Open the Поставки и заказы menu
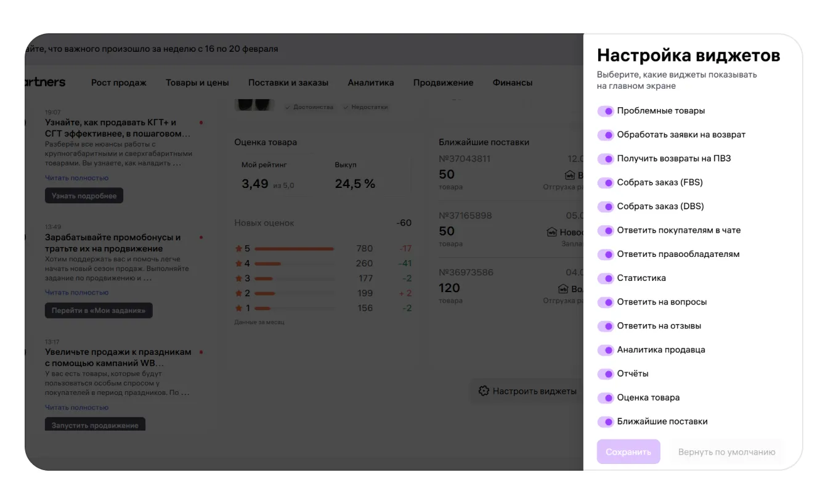 pyautogui.click(x=288, y=83)
